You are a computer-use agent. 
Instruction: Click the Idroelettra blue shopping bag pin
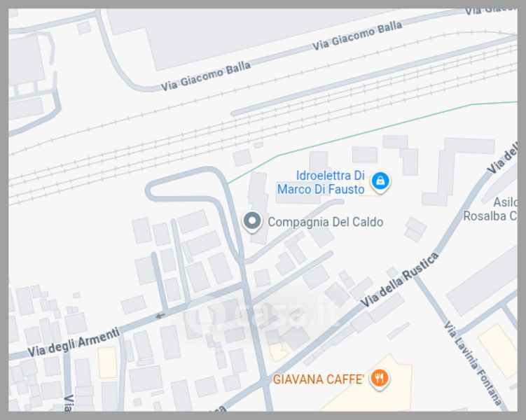tap(380, 182)
